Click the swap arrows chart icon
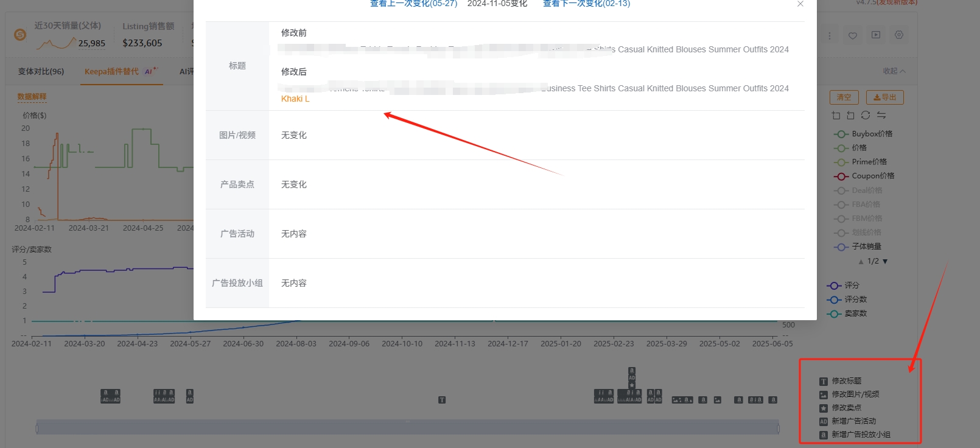The image size is (980, 448). (x=881, y=115)
